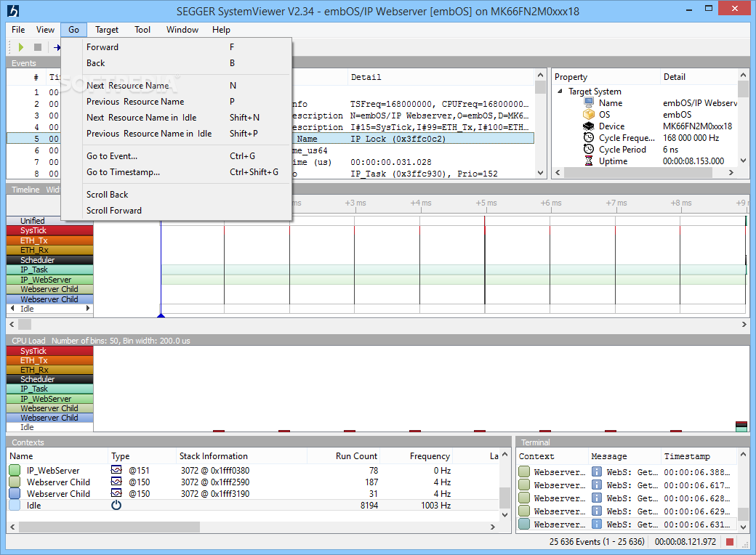756x555 pixels.
Task: Click Timestamp column header in Terminal
Action: click(x=699, y=456)
